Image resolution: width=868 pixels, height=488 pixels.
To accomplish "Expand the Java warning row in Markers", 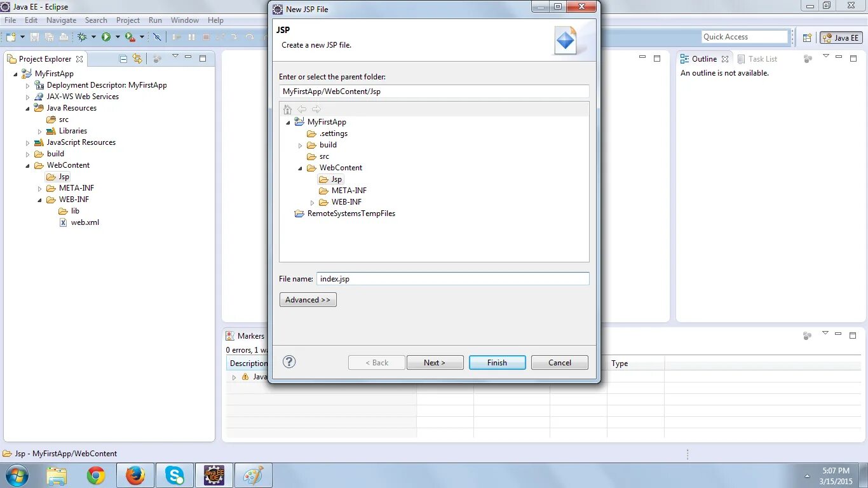I will (234, 377).
